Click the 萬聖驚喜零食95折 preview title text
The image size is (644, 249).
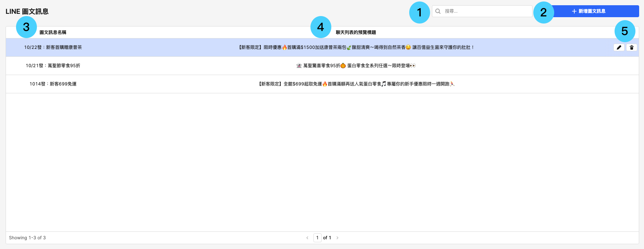click(356, 66)
